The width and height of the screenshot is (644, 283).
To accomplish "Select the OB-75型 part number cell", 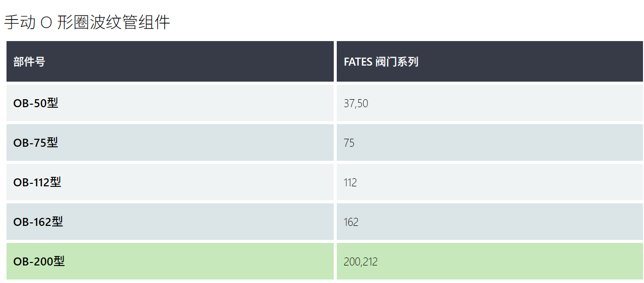I will pyautogui.click(x=170, y=143).
